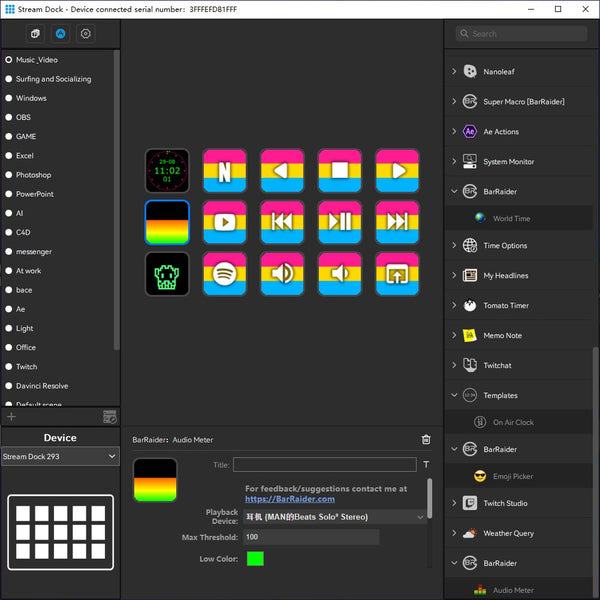Expand Super Macro [BarRaider] group

click(x=454, y=101)
